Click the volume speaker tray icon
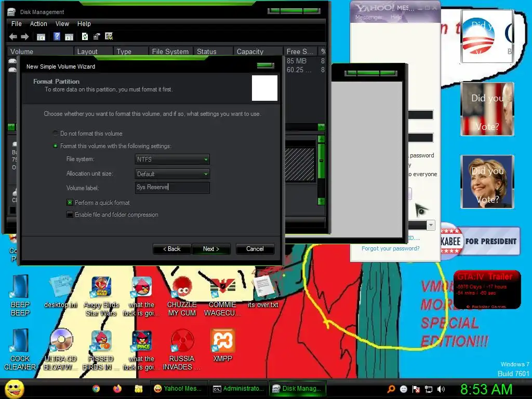The image size is (532, 399). [x=441, y=389]
